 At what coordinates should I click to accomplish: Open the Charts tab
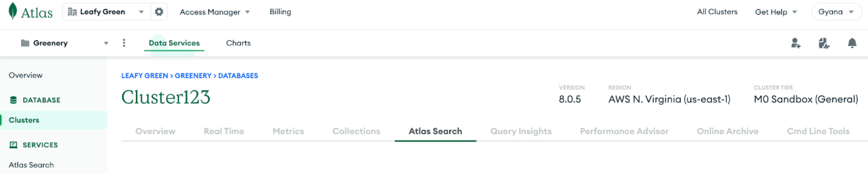(238, 43)
